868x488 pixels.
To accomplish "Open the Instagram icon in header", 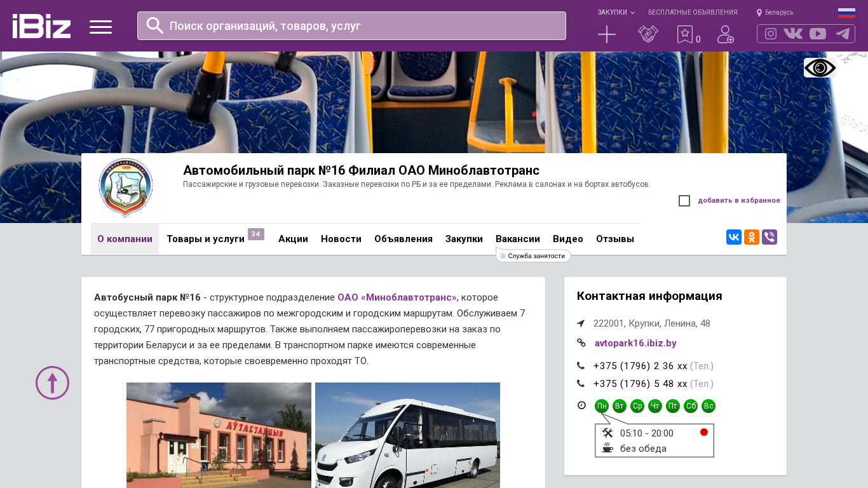I will 771,34.
